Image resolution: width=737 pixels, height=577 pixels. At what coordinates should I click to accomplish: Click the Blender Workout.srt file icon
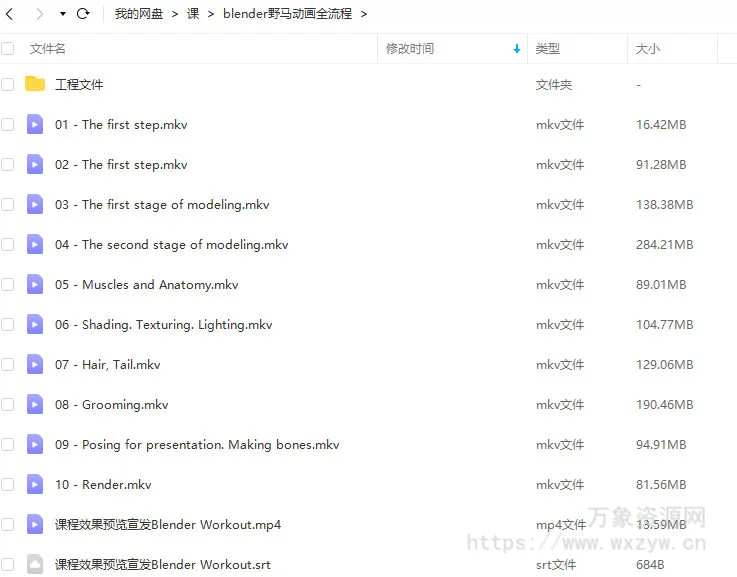[x=35, y=564]
